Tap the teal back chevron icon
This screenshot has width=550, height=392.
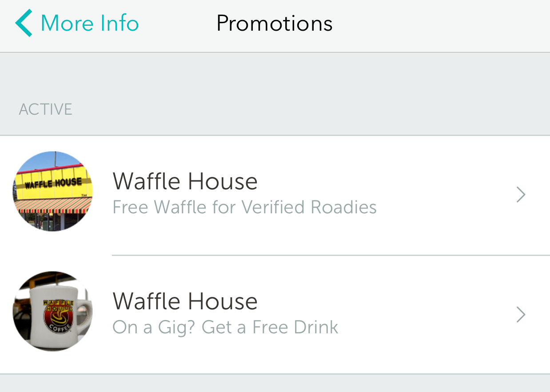[24, 24]
